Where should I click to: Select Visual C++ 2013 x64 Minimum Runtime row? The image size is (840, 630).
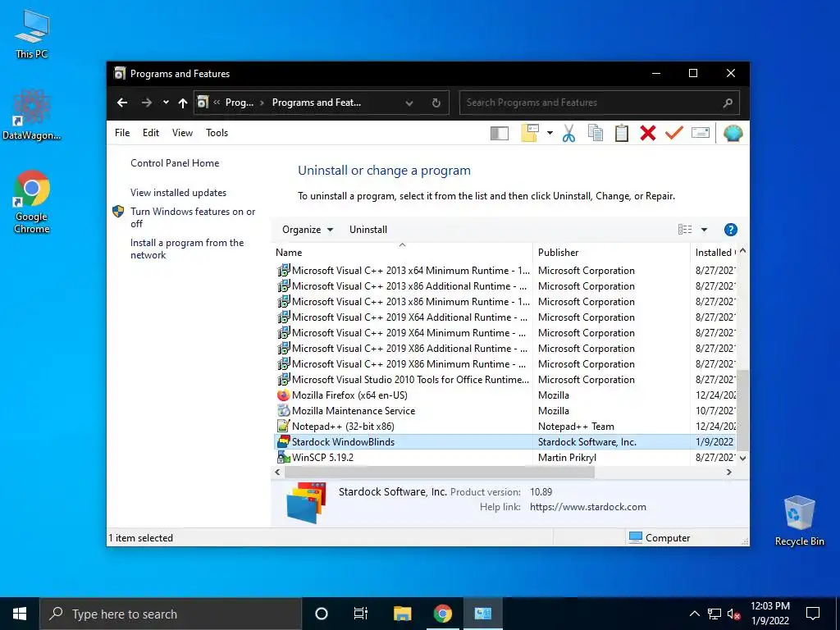point(505,271)
